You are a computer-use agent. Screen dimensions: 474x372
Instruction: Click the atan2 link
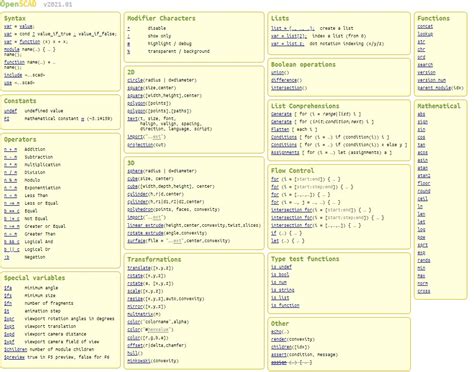point(424,176)
